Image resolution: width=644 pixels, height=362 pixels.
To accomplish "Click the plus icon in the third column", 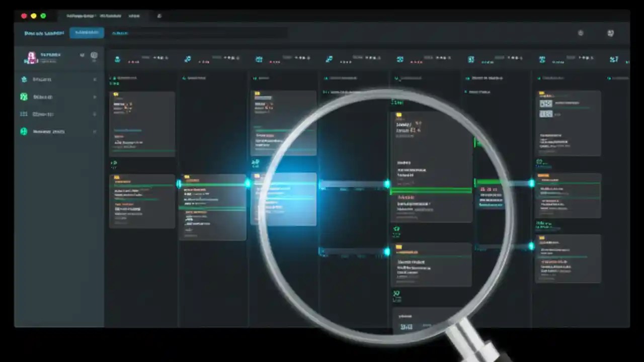I will pos(255,162).
